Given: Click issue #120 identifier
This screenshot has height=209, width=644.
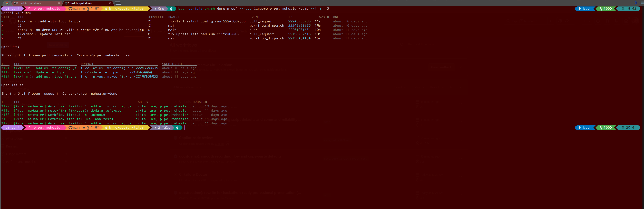Looking at the screenshot, I should [5, 106].
